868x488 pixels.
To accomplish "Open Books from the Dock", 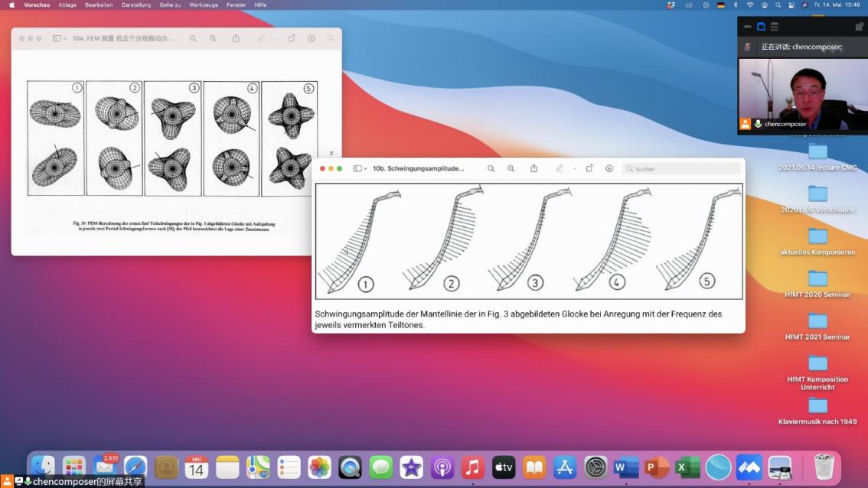I will click(x=534, y=468).
